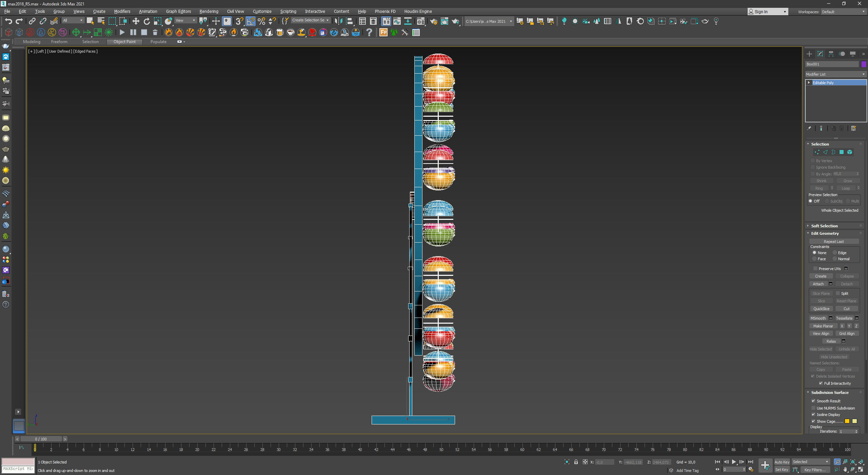The height and width of the screenshot is (475, 868).
Task: Select the Move tool icon
Action: (136, 21)
